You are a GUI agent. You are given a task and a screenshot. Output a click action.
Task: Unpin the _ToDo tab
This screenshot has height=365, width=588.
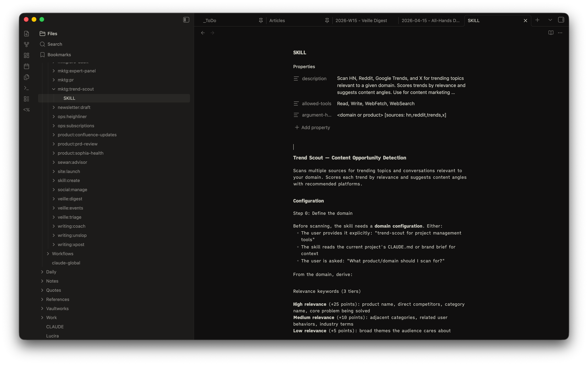point(261,20)
